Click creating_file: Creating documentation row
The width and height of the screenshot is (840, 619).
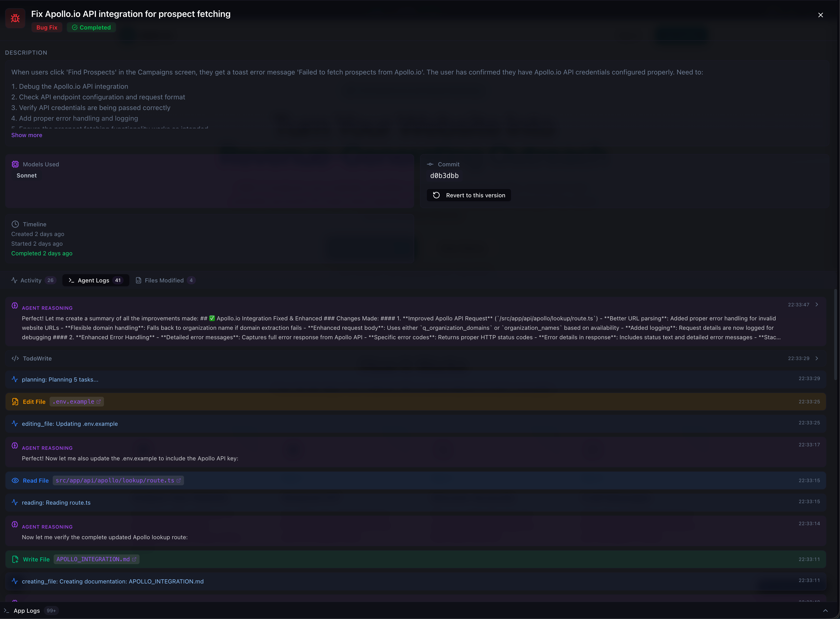coord(415,581)
